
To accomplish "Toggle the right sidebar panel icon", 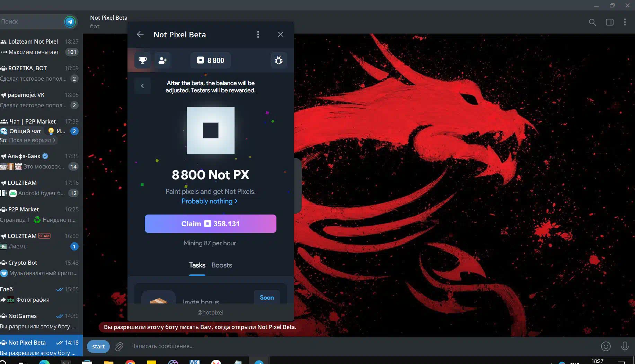I will 610,22.
